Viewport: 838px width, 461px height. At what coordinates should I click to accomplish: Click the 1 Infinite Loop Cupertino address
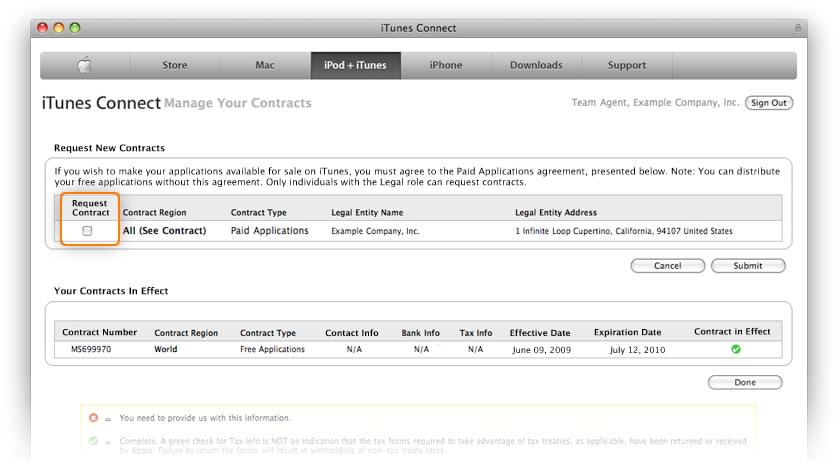pos(624,231)
